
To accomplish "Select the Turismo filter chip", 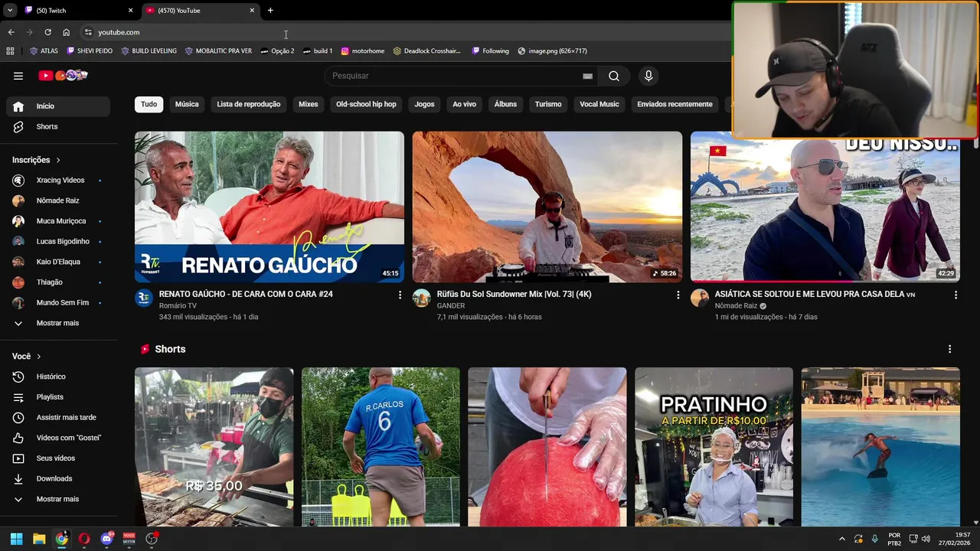I will pyautogui.click(x=548, y=104).
